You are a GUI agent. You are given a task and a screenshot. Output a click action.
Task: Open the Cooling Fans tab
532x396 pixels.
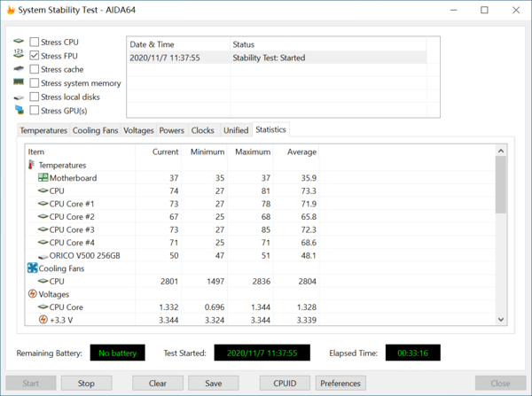pos(95,130)
